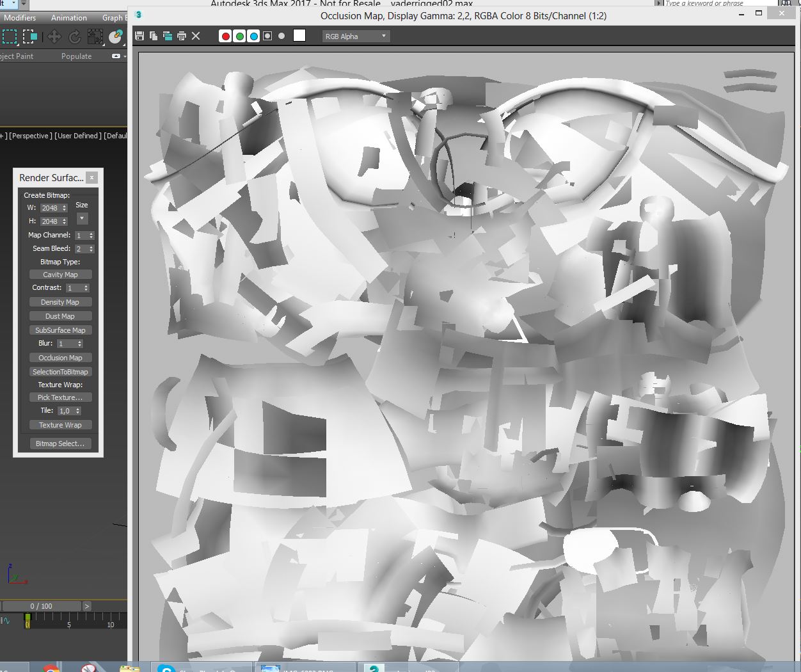Click the Occlusion Map button
Screen dimensions: 801x672
60,358
